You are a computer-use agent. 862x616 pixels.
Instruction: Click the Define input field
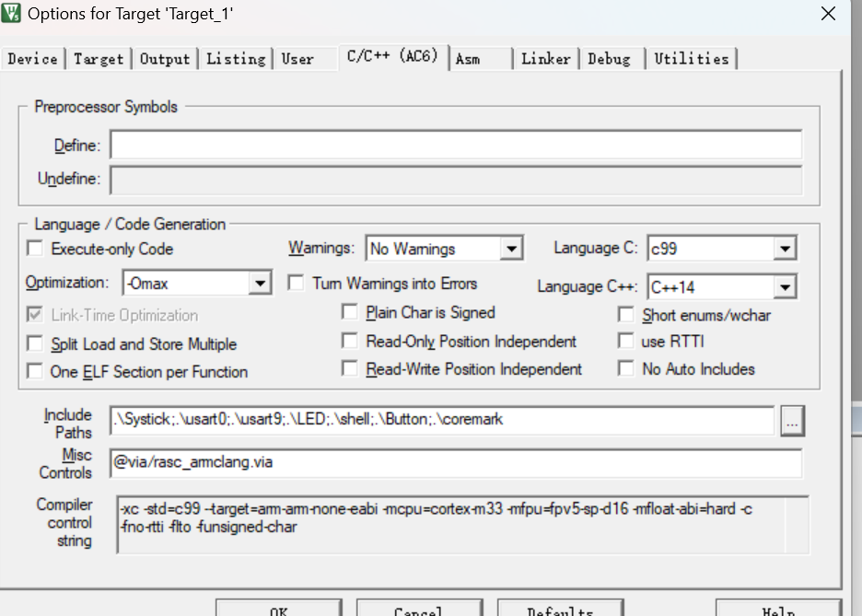click(456, 145)
